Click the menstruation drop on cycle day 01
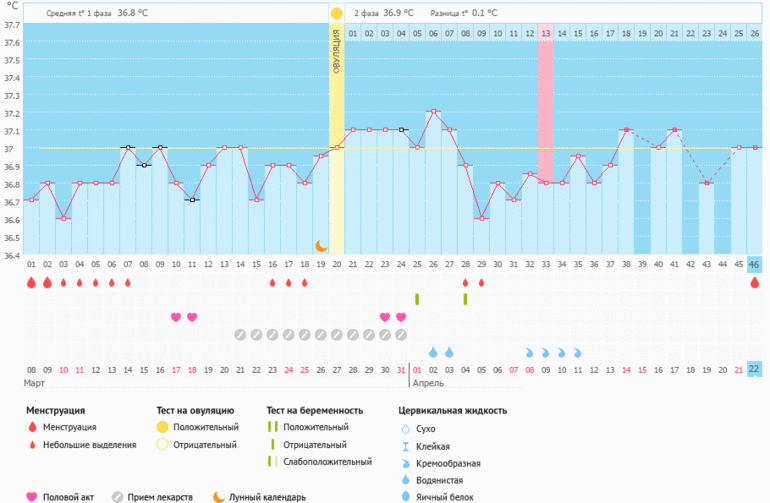 [31, 283]
